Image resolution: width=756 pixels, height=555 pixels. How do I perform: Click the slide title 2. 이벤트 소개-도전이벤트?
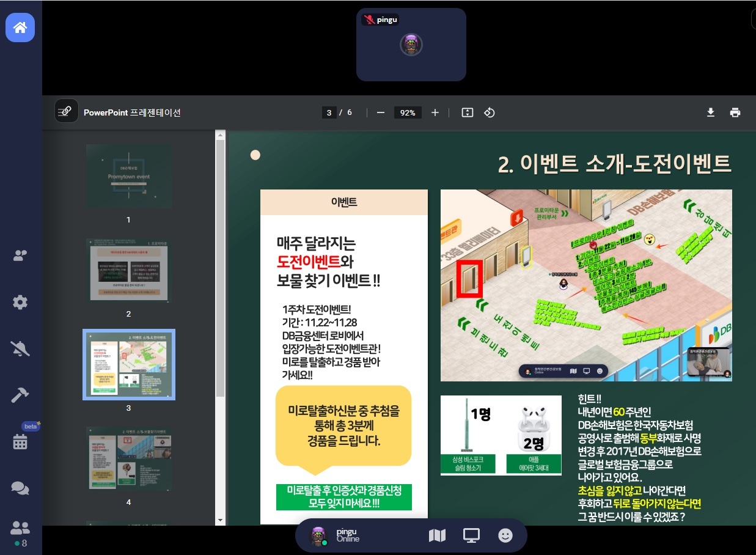[615, 164]
